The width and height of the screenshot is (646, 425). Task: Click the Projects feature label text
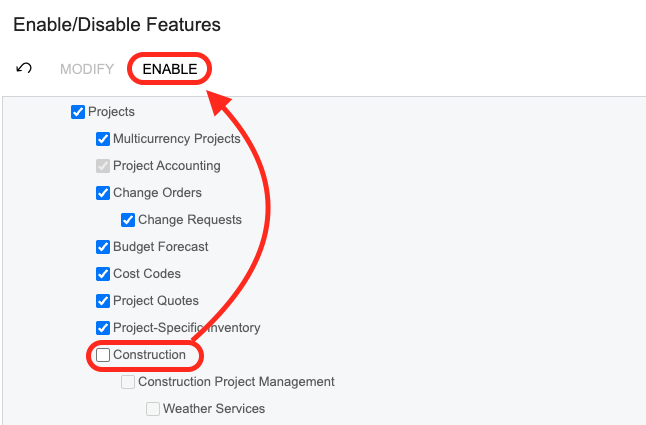pos(111,112)
